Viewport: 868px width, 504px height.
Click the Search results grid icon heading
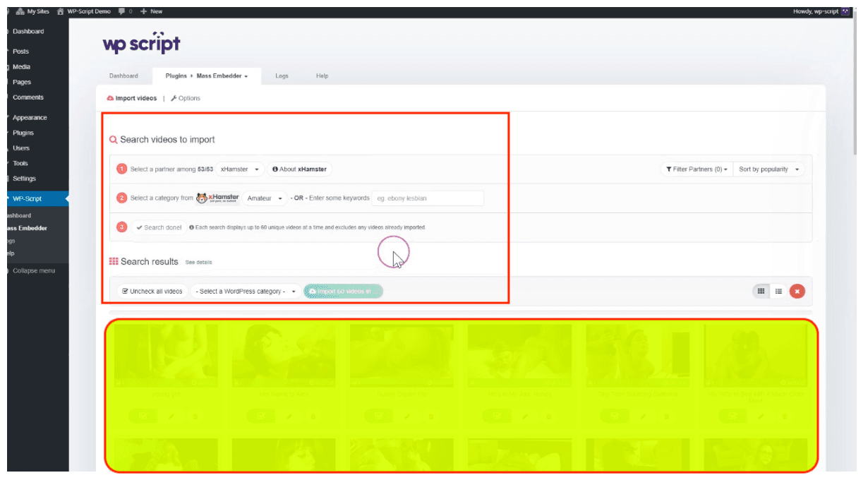tap(114, 262)
